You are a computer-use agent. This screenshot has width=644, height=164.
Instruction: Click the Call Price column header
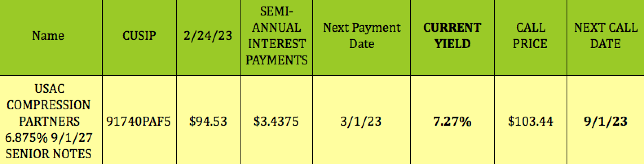pyautogui.click(x=530, y=36)
